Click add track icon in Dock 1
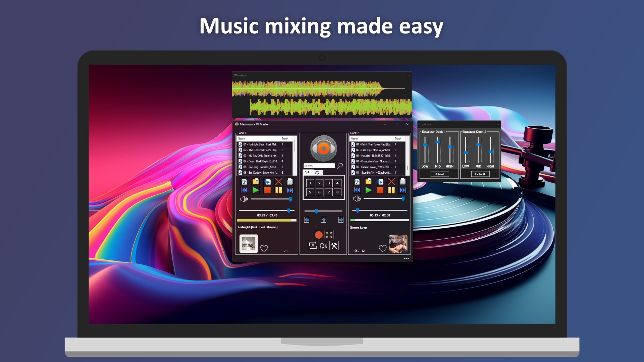The height and width of the screenshot is (362, 644). coord(244,182)
